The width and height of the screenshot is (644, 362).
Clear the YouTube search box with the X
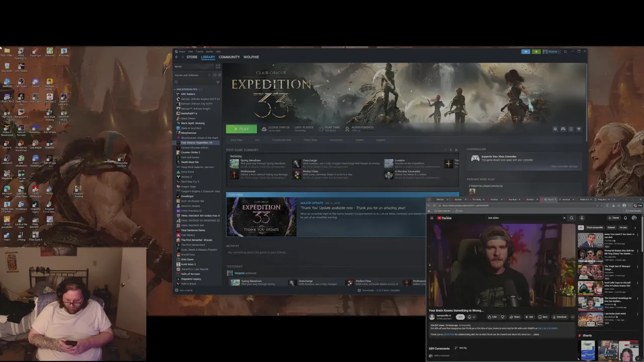[564, 218]
